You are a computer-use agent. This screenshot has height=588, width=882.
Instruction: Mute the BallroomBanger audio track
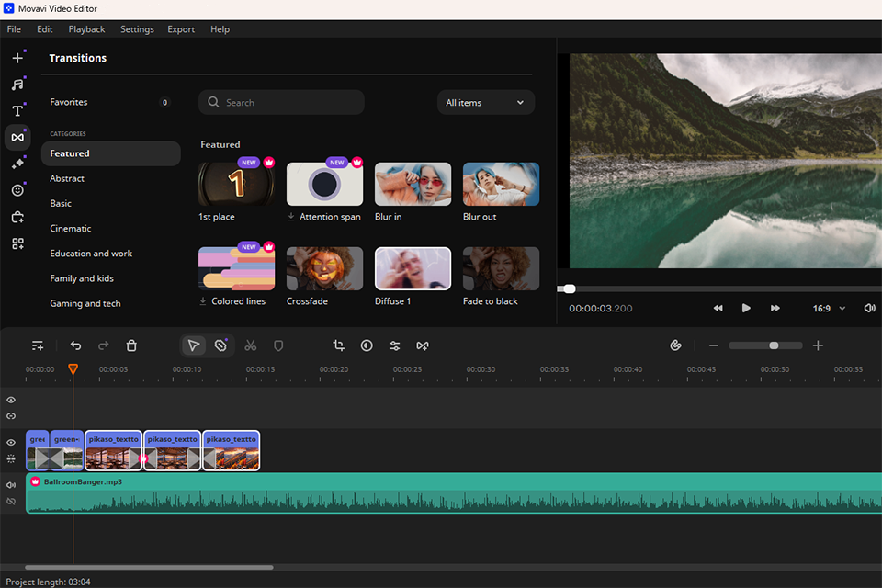(11, 484)
